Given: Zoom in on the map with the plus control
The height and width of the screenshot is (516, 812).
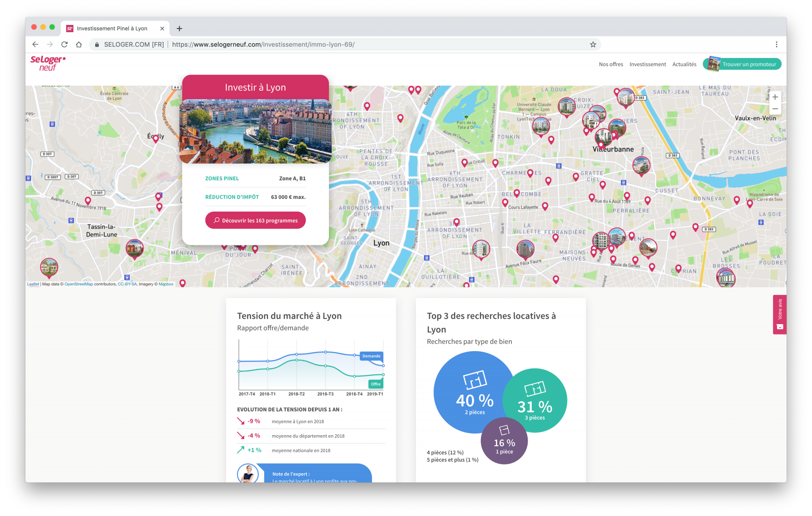Looking at the screenshot, I should (775, 97).
